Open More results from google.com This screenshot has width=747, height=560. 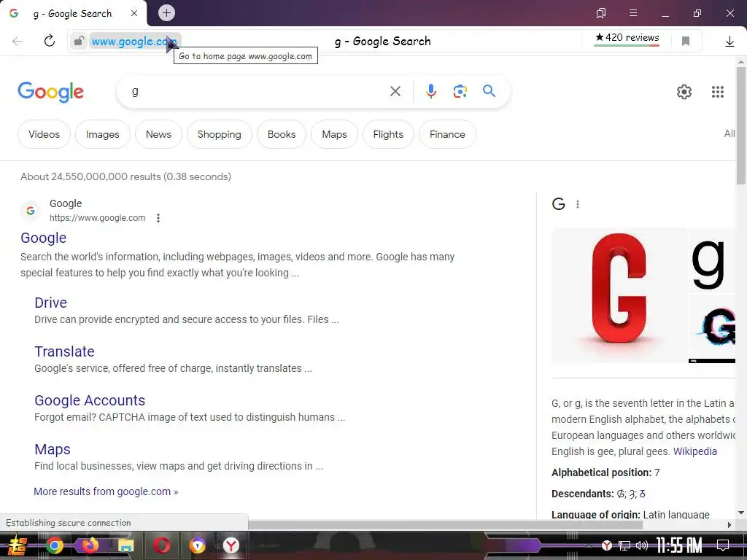[x=106, y=491]
